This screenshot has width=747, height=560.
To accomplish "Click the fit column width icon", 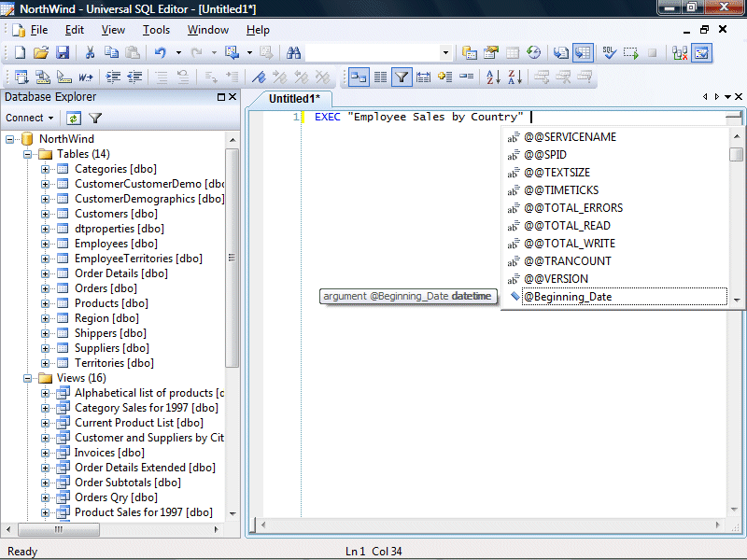I will coord(423,77).
